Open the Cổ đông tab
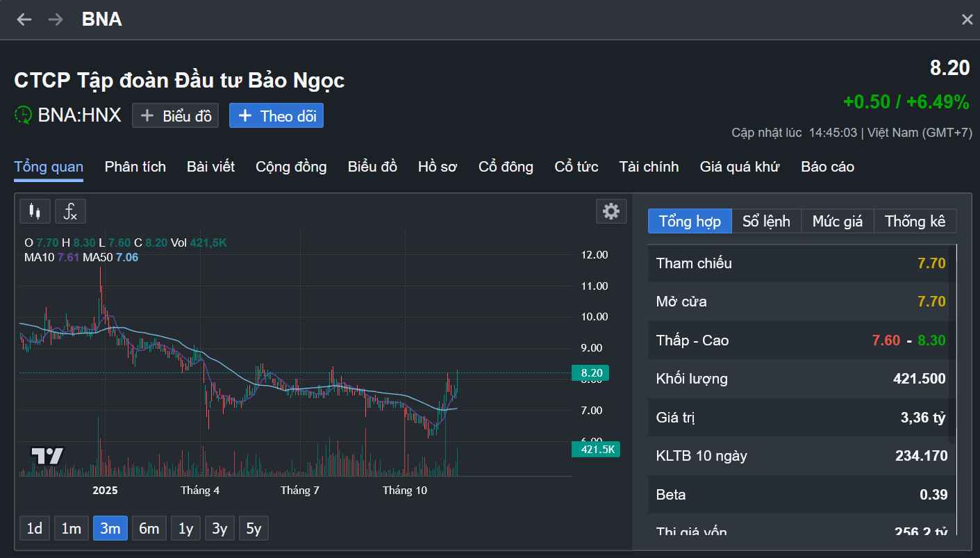Screen dimensions: 980x558 [506, 167]
